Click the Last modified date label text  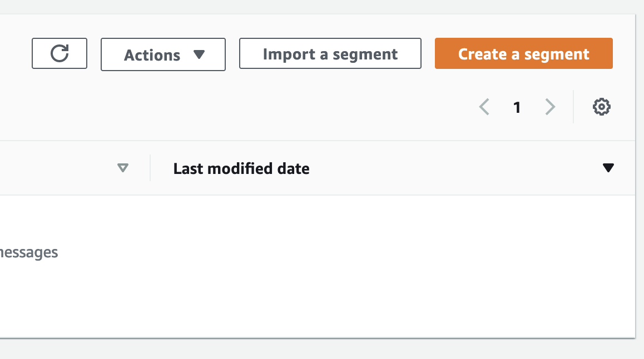[x=241, y=168]
